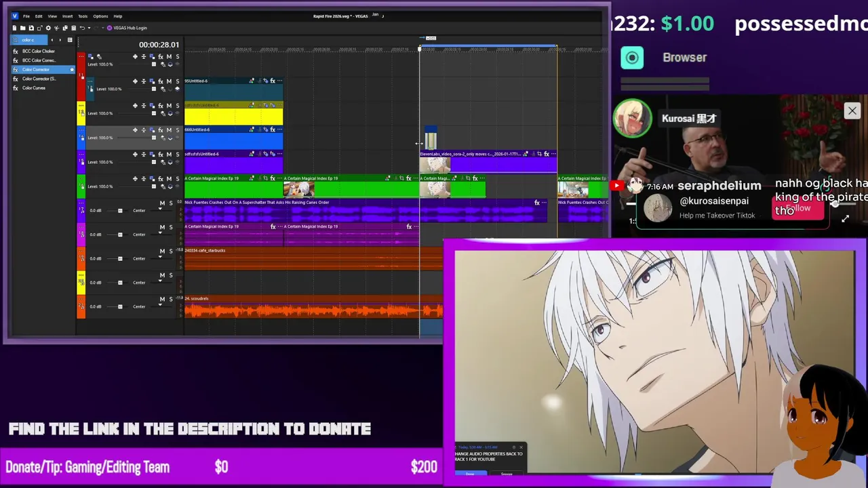Image resolution: width=868 pixels, height=488 pixels.
Task: Toggle the effects list view icon
Action: tap(70, 40)
